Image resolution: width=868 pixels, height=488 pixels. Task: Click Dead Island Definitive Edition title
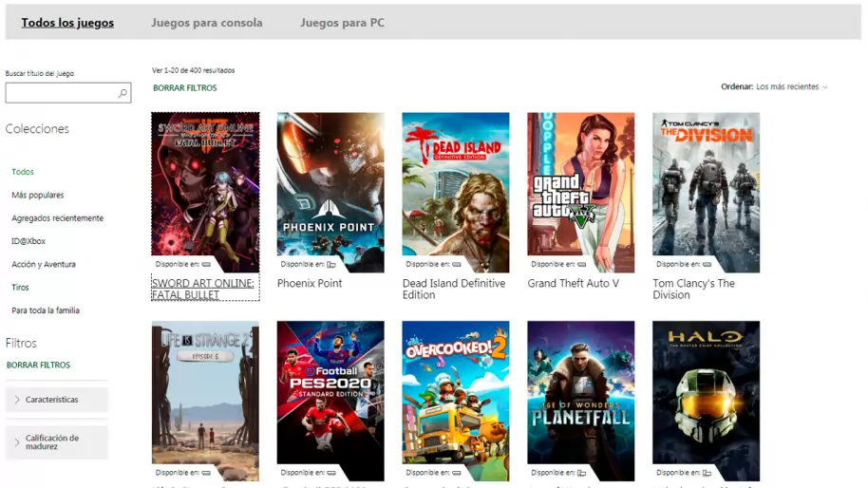click(454, 289)
